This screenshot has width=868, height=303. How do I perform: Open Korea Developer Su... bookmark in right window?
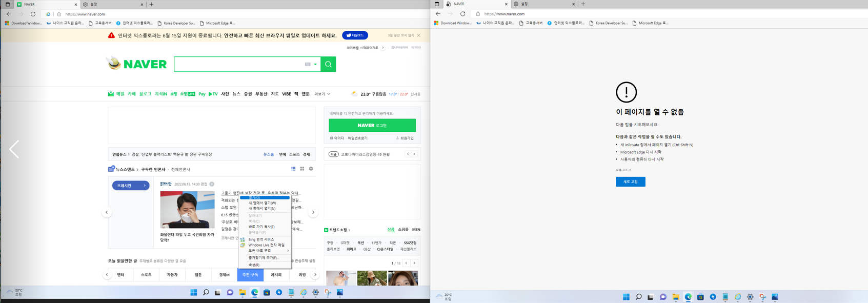(608, 23)
